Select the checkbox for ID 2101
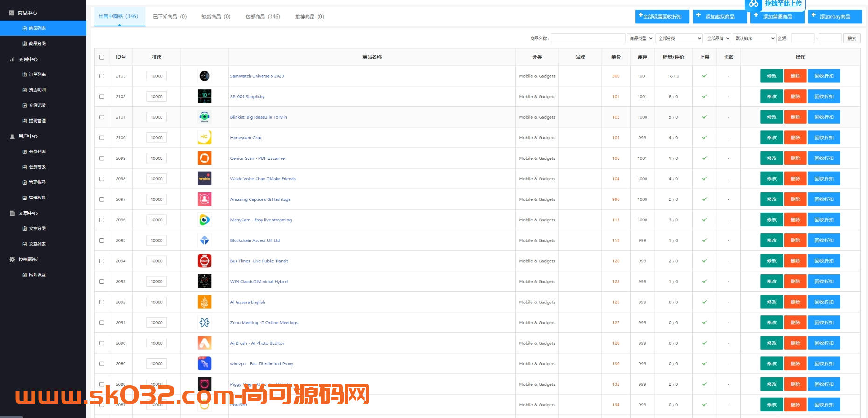868x418 pixels. (102, 117)
